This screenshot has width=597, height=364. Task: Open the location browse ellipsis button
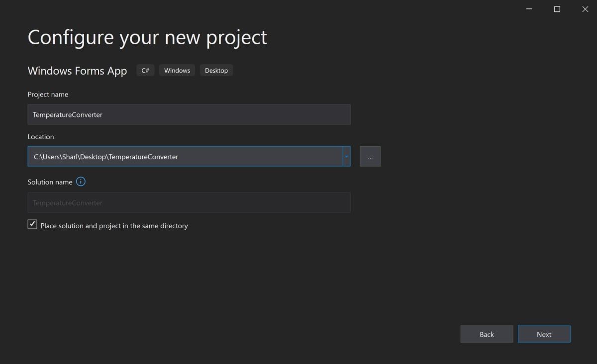370,157
